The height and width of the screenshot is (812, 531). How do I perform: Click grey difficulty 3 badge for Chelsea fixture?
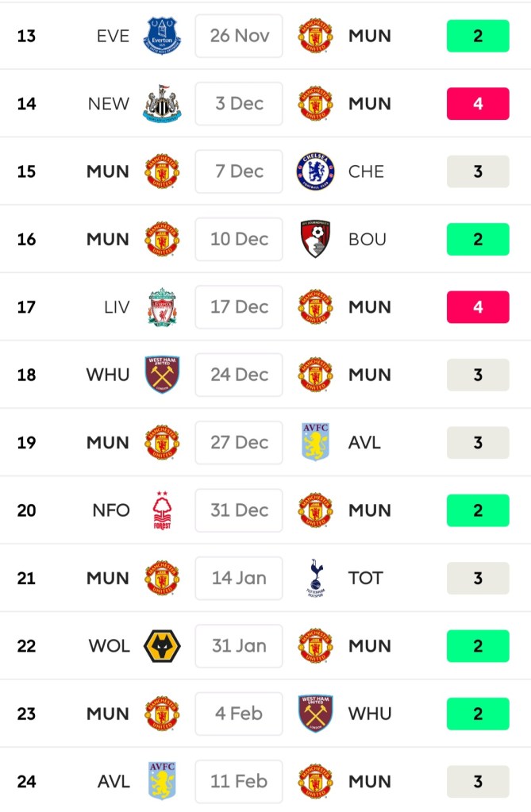478,171
